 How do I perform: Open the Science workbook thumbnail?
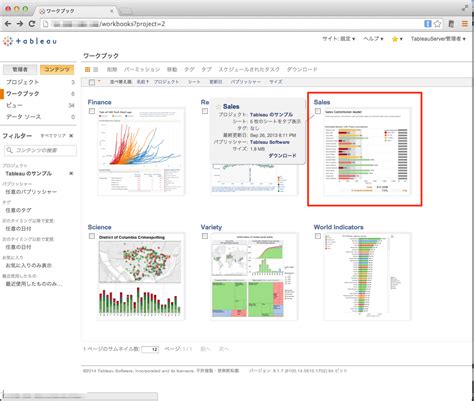coord(141,277)
